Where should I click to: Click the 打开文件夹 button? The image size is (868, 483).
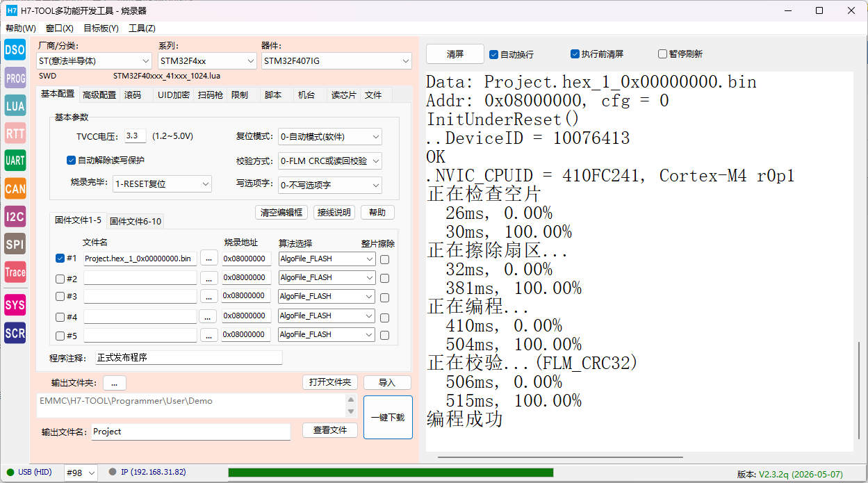330,382
